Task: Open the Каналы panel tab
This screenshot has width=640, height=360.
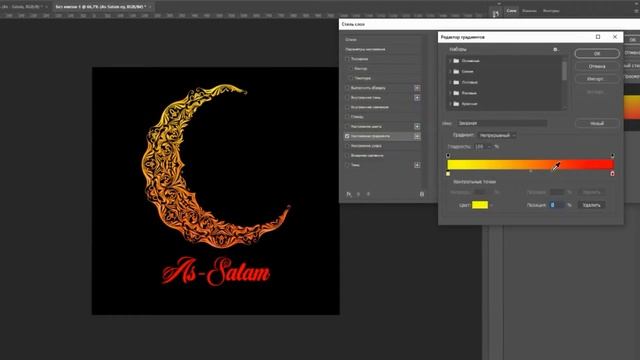Action: pyautogui.click(x=529, y=11)
